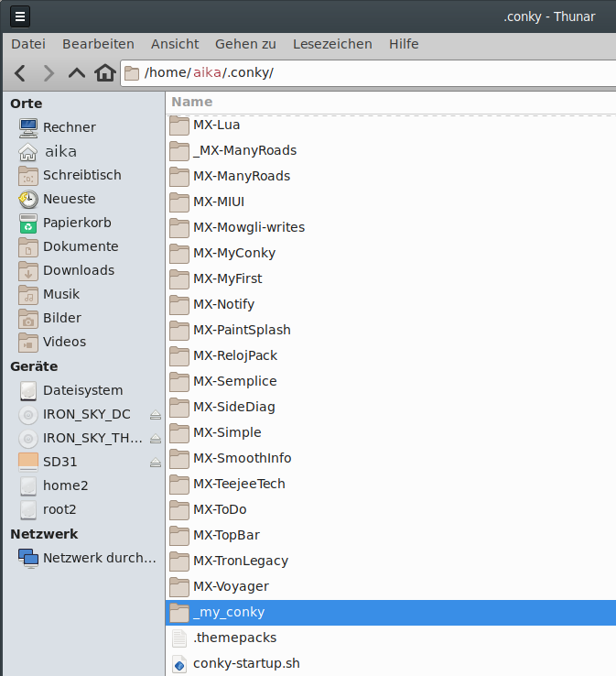The width and height of the screenshot is (616, 676).
Task: Go to parent folder with up arrow
Action: (x=77, y=73)
